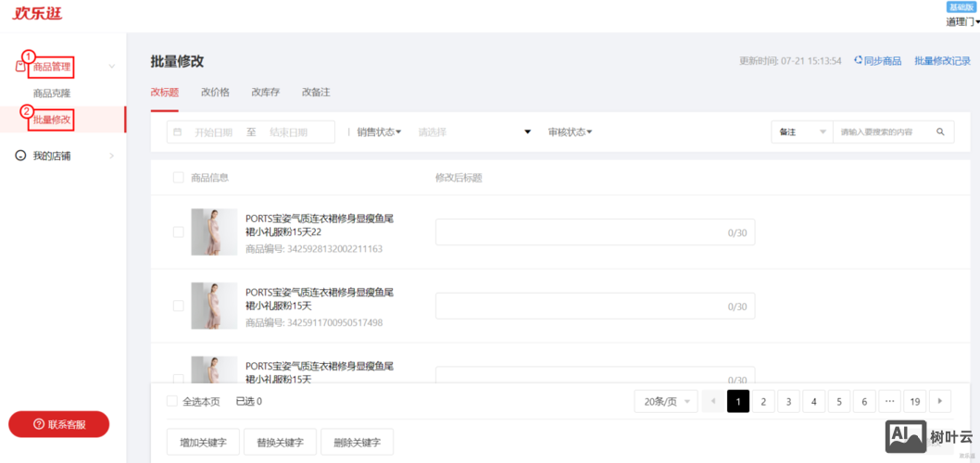Tick the header checkbox beside 商品信息

click(x=178, y=177)
